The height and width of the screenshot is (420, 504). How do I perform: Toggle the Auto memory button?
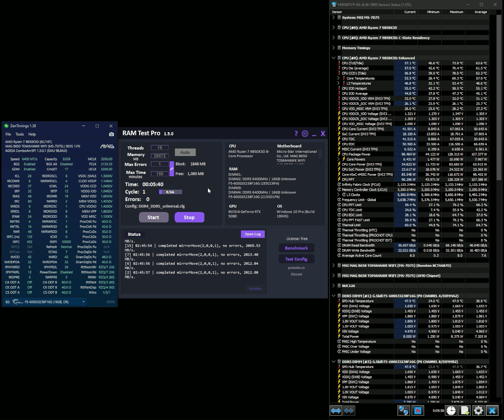coord(185,152)
